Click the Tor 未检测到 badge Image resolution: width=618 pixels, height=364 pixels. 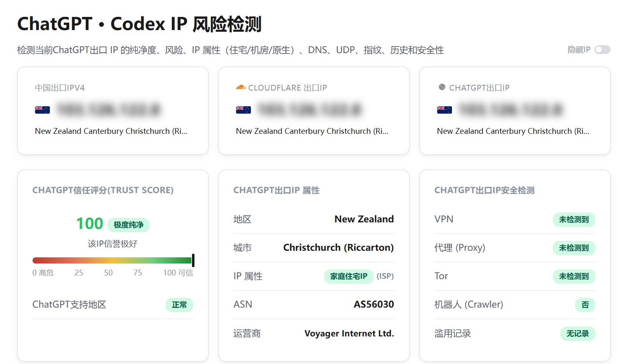(x=574, y=276)
